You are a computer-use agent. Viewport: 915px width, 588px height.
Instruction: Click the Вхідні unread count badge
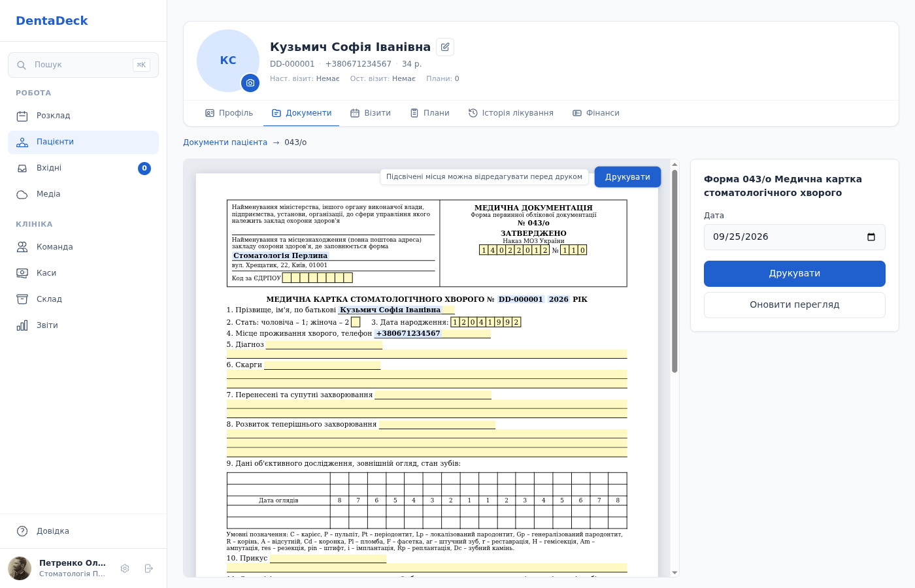[144, 169]
